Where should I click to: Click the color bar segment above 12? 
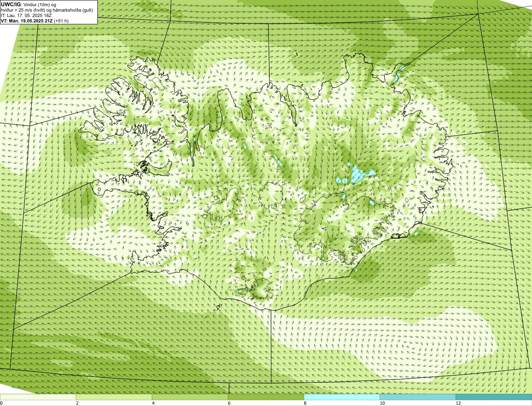(x=494, y=397)
